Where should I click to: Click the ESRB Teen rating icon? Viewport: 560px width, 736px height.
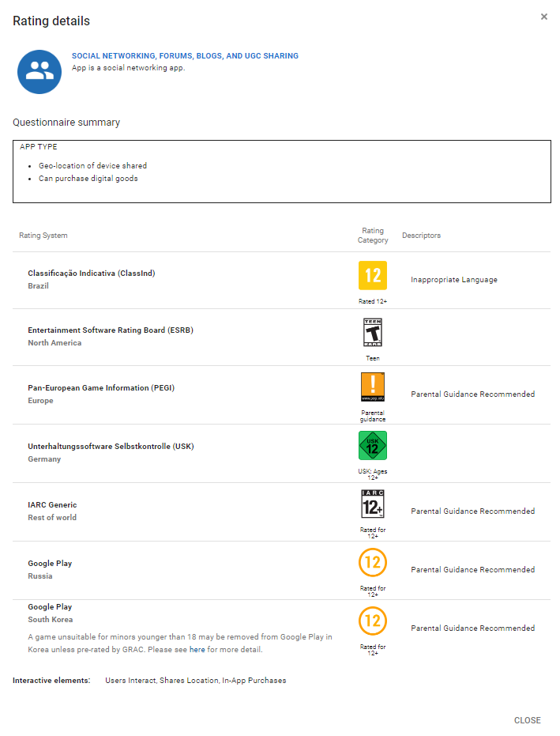(373, 332)
